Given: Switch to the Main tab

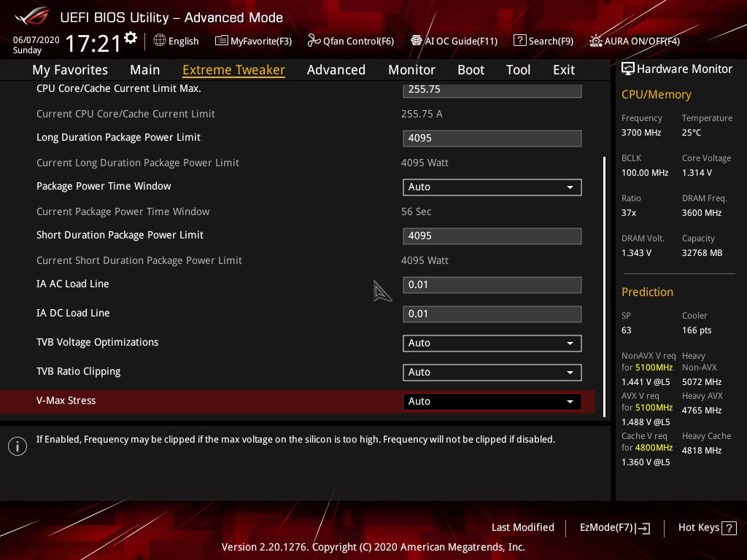Looking at the screenshot, I should (145, 69).
